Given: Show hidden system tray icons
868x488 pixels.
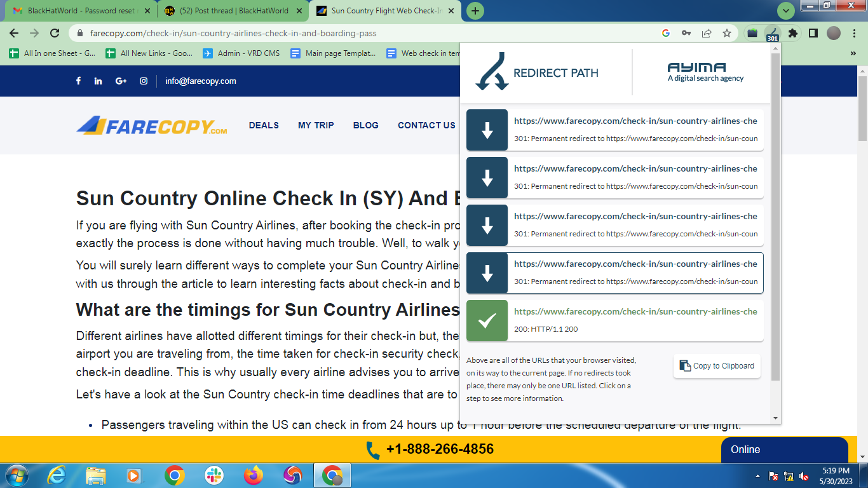Looking at the screenshot, I should pyautogui.click(x=757, y=476).
